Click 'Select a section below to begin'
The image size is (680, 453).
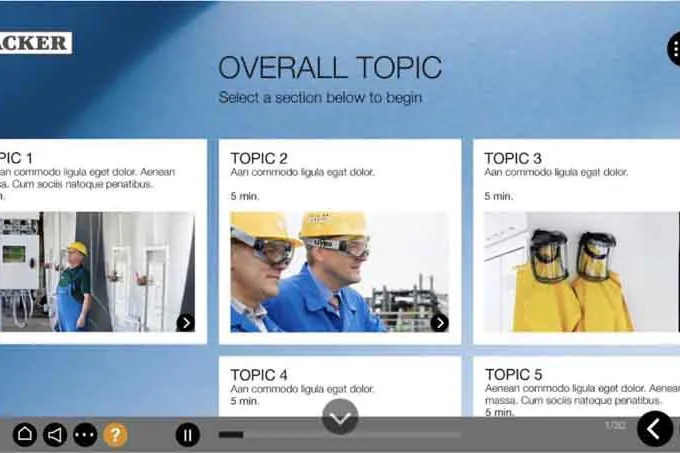(x=320, y=98)
